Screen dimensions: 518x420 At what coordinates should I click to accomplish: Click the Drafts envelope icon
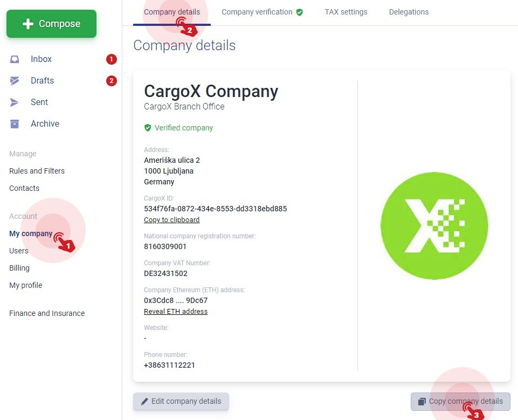pos(15,81)
